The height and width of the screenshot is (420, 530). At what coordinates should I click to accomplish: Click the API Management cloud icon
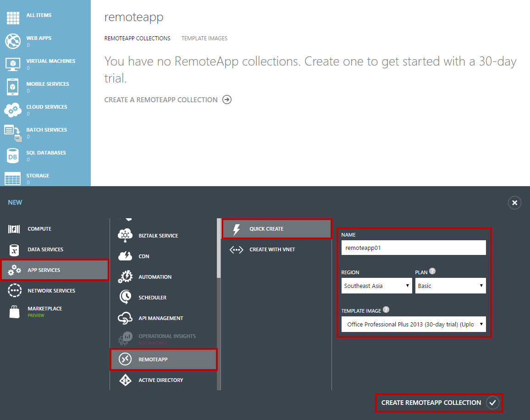tap(125, 318)
